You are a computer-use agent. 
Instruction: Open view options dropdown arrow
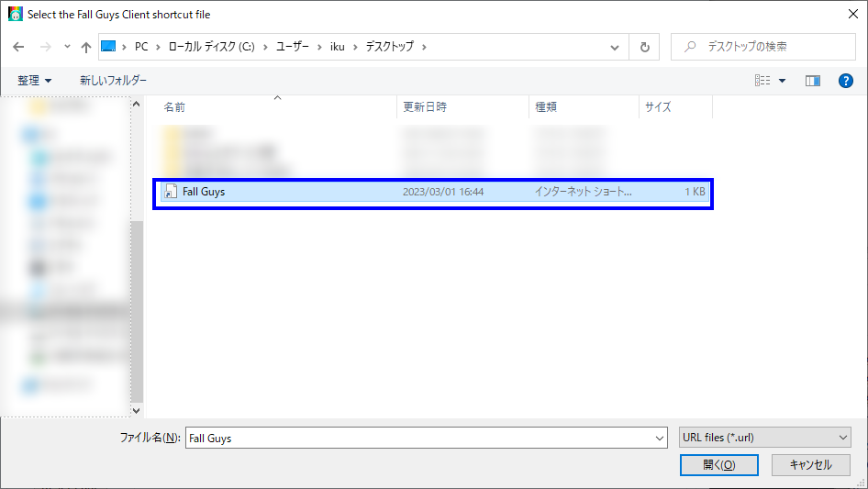pyautogui.click(x=782, y=81)
